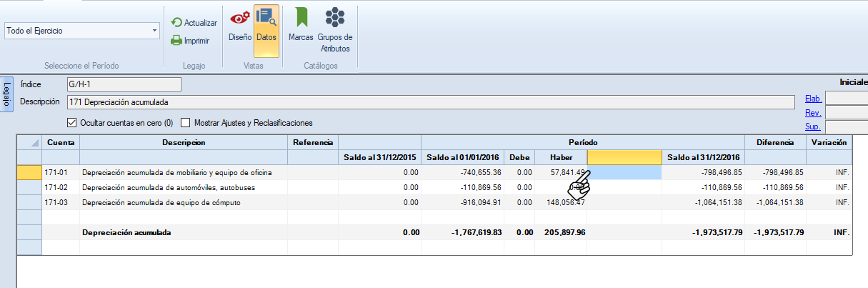Open the Legajo side tab

[x=7, y=94]
